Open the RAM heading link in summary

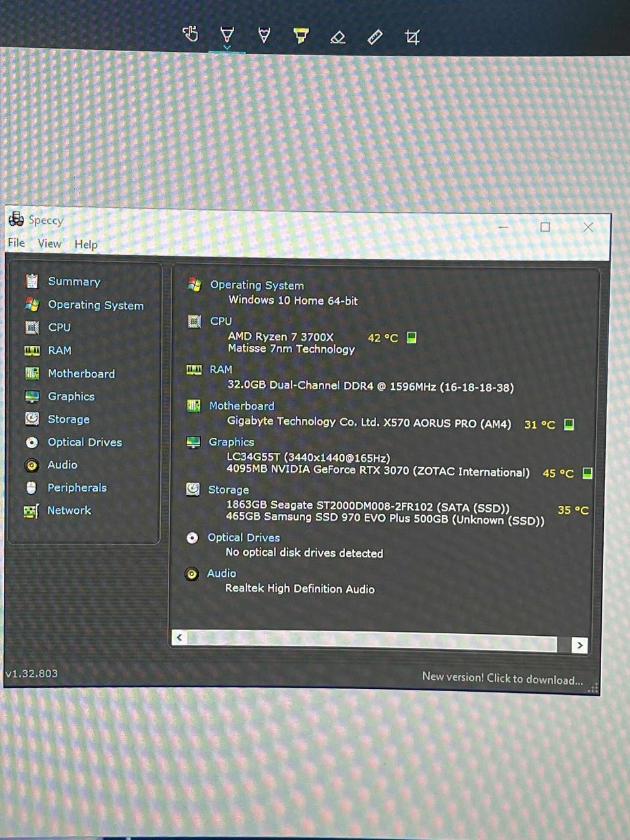coord(221,369)
